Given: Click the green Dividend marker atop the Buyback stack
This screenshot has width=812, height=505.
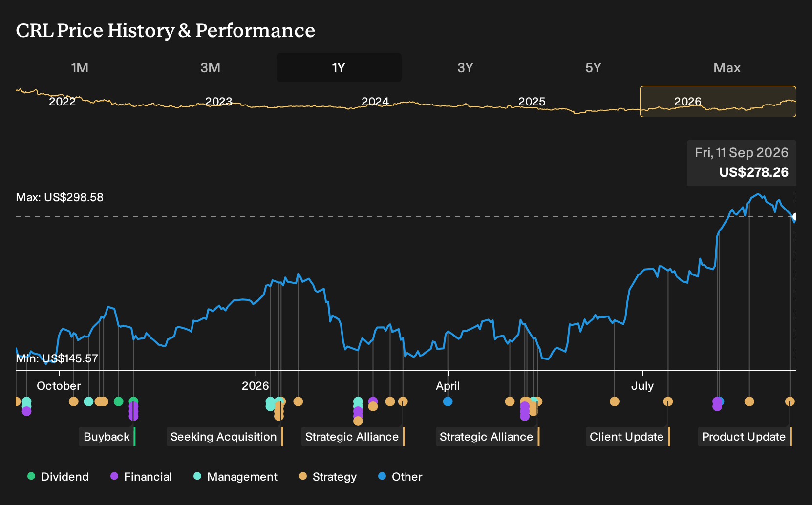Looking at the screenshot, I should tap(133, 401).
